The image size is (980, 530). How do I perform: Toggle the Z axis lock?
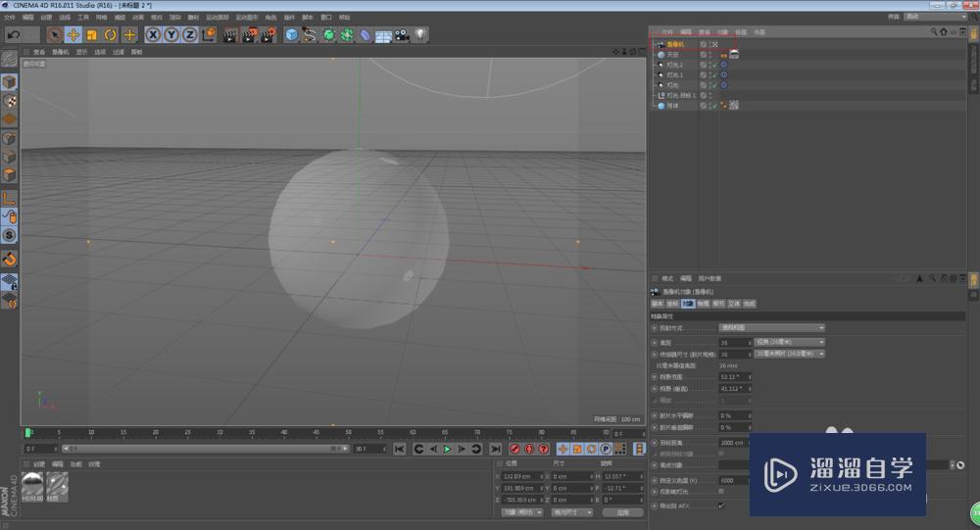[x=190, y=35]
